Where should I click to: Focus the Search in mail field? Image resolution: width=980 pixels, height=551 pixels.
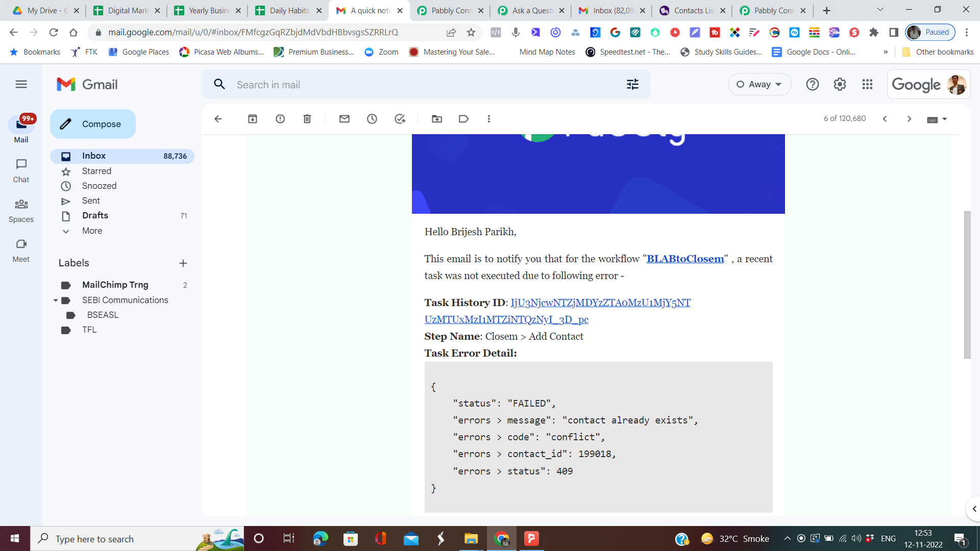(x=426, y=85)
